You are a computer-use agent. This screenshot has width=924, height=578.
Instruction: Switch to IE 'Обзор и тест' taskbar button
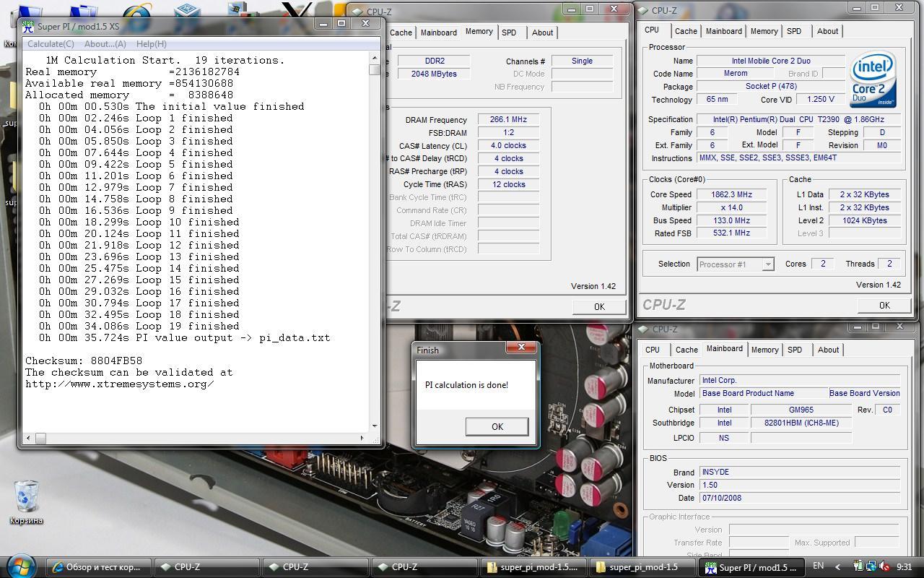[x=100, y=567]
